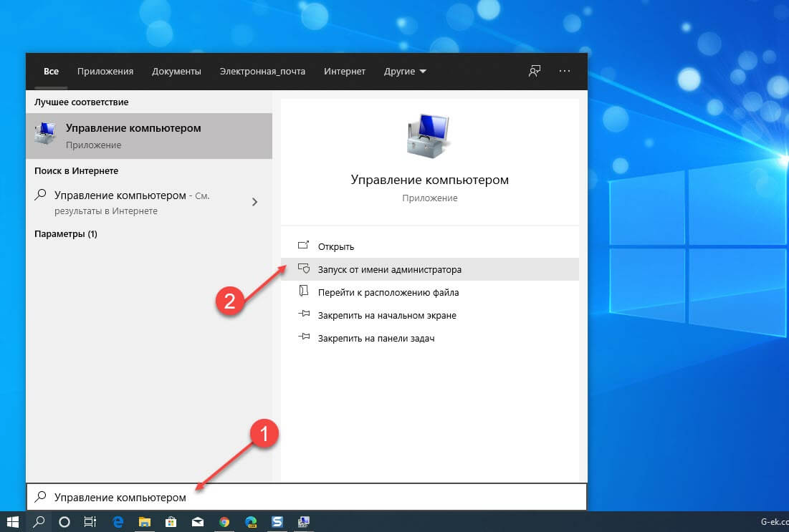Launch Google Chrome from the taskbar
The height and width of the screenshot is (532, 789).
pos(224,522)
